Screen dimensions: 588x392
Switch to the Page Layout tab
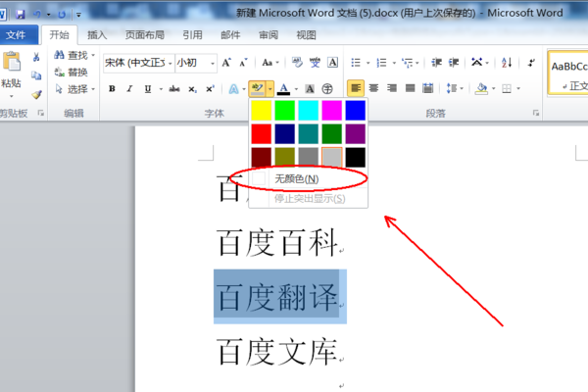(x=145, y=35)
